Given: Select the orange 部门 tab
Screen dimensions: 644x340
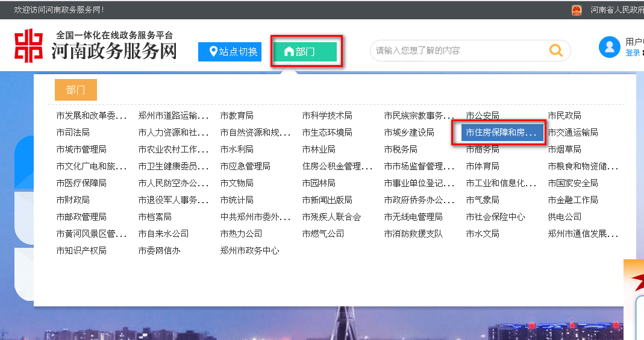Looking at the screenshot, I should [x=76, y=90].
